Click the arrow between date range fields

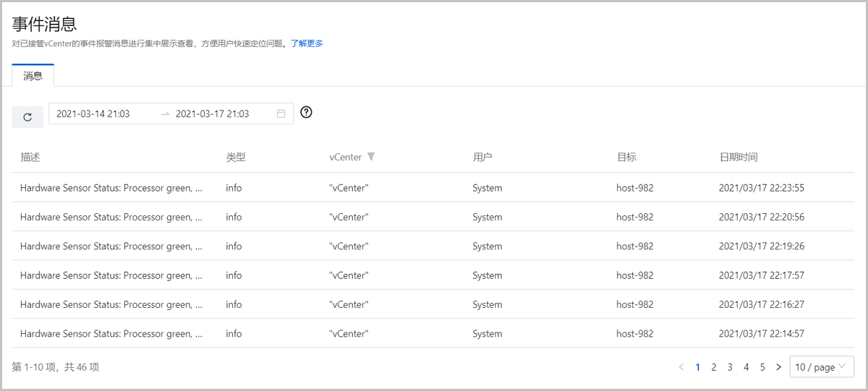click(165, 113)
